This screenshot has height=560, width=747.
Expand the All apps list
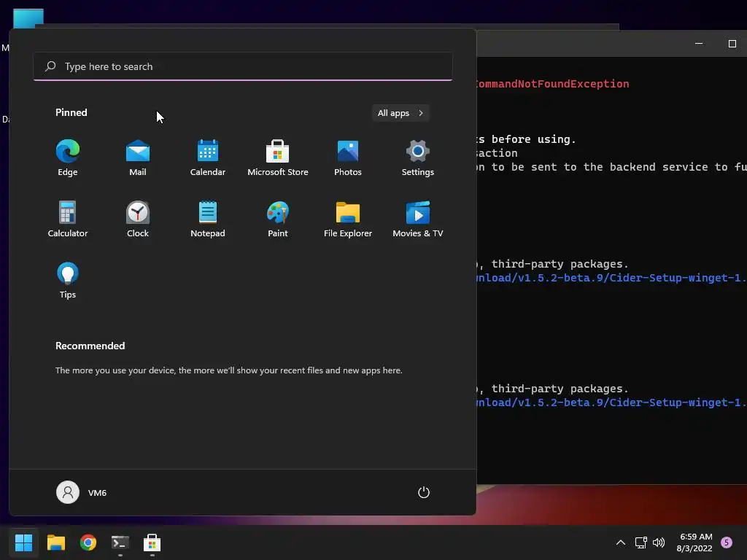(400, 113)
